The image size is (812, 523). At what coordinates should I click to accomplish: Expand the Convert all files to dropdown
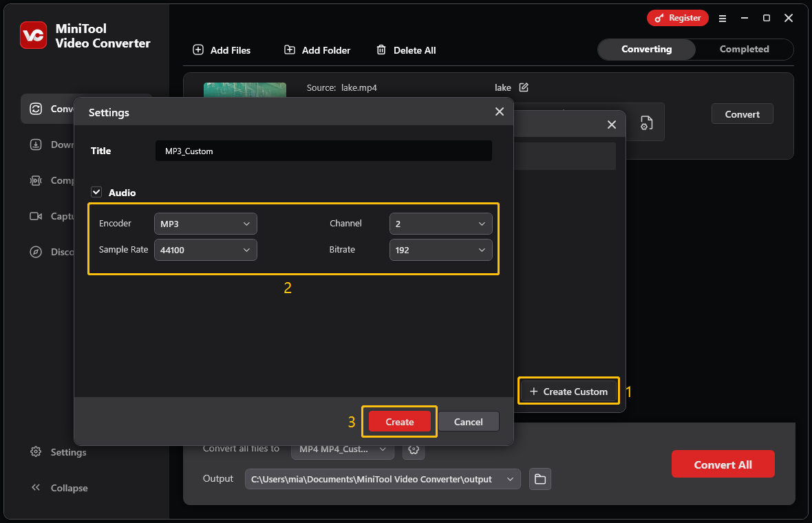pyautogui.click(x=342, y=449)
